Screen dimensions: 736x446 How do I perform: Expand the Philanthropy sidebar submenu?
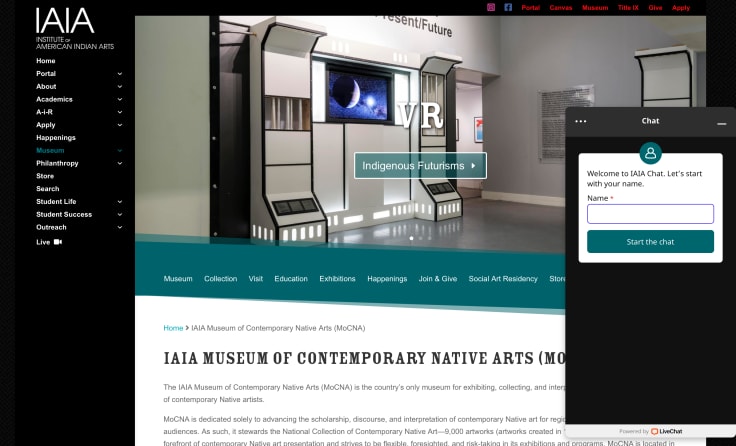tap(120, 163)
